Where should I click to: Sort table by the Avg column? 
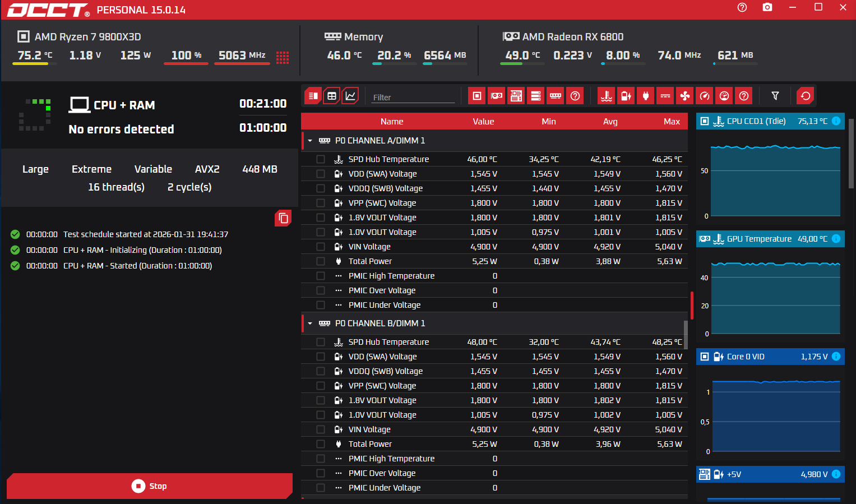[x=610, y=122]
